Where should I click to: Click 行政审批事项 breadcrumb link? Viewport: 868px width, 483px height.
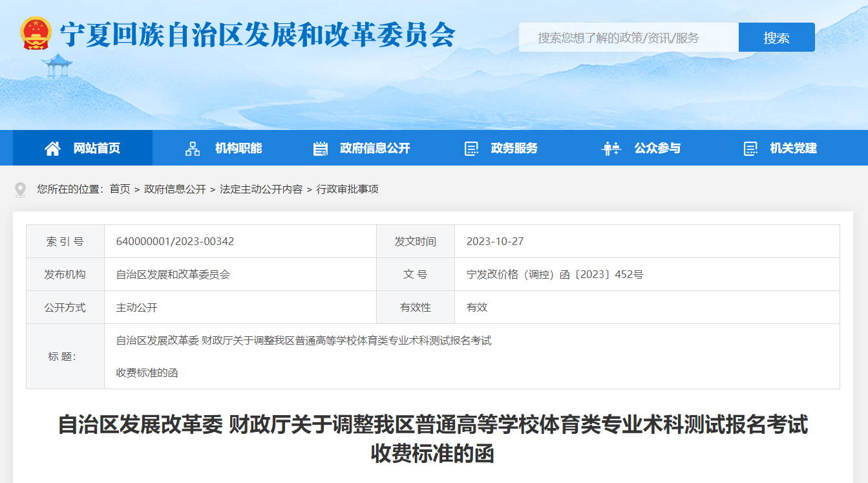click(347, 189)
